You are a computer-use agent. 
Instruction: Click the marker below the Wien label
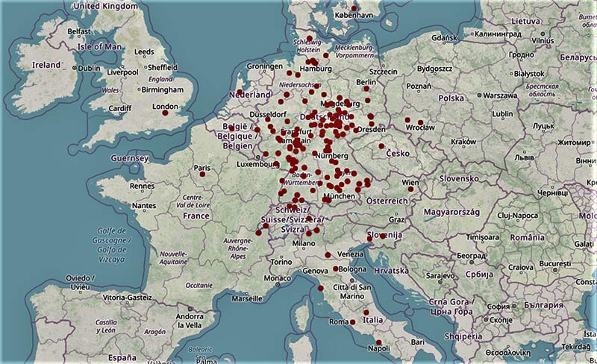point(410,189)
